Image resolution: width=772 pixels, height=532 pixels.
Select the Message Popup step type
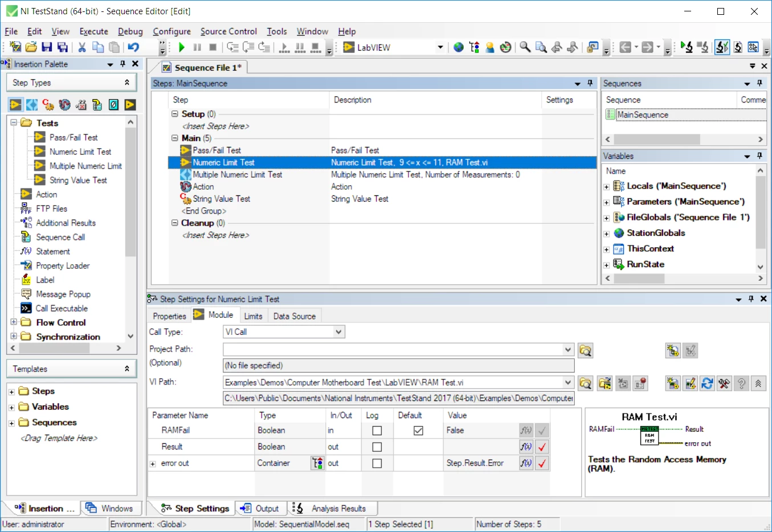(x=63, y=294)
